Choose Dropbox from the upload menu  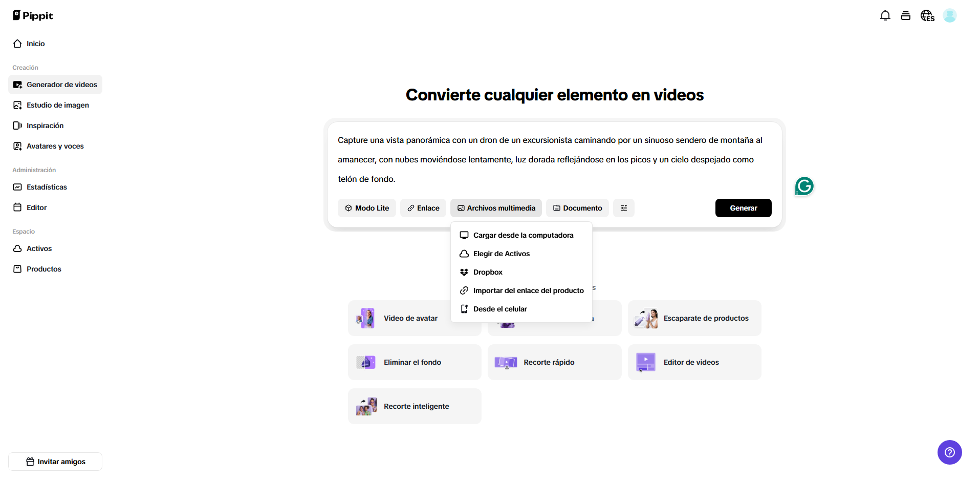[487, 272]
